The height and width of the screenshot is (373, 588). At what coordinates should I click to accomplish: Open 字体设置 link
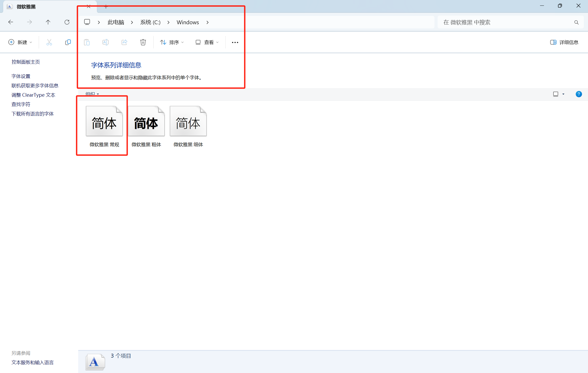(21, 76)
